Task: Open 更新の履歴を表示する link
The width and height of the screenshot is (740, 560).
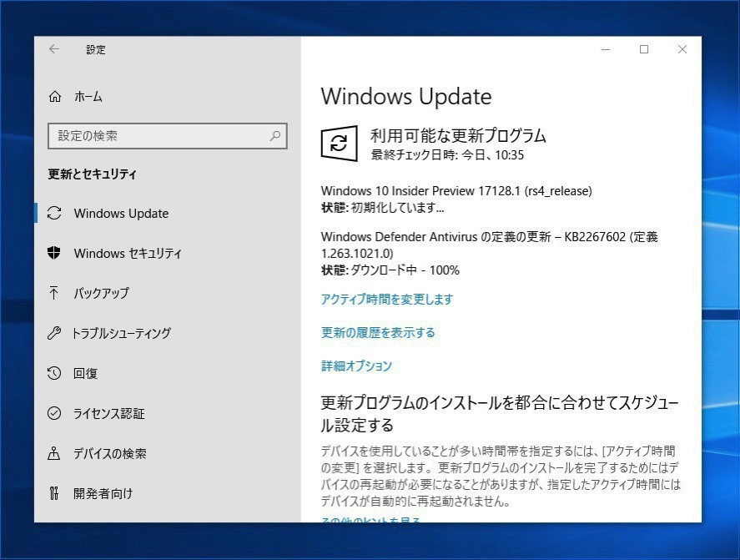Action: pos(378,332)
